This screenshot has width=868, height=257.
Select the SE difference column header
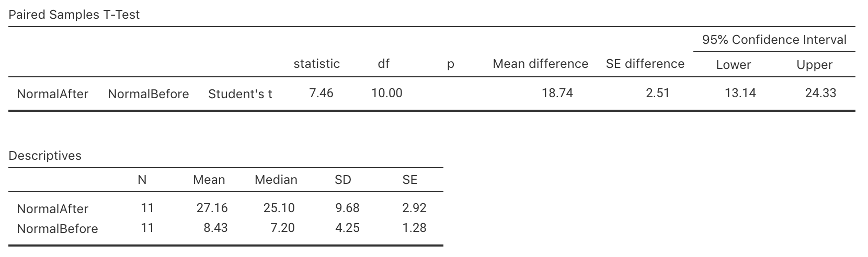[645, 64]
